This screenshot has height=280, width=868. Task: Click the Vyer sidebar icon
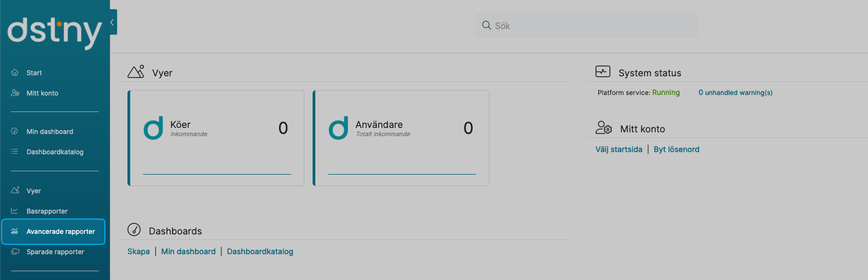(x=15, y=191)
